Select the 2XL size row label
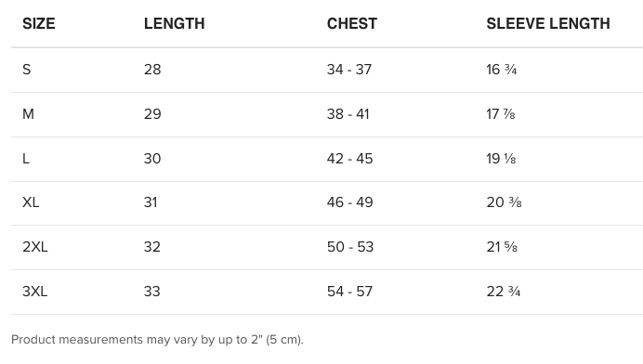643x364 pixels. [x=35, y=247]
